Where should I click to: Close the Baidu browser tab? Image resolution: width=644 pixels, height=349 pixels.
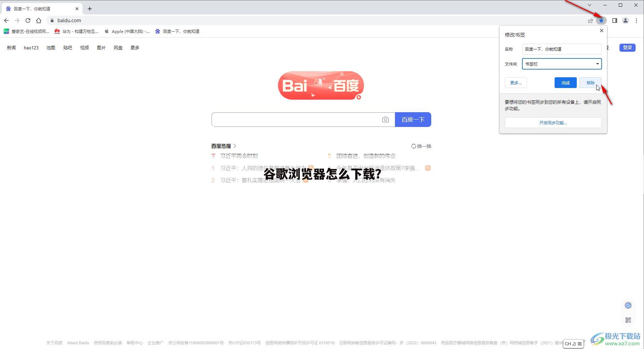pyautogui.click(x=77, y=9)
